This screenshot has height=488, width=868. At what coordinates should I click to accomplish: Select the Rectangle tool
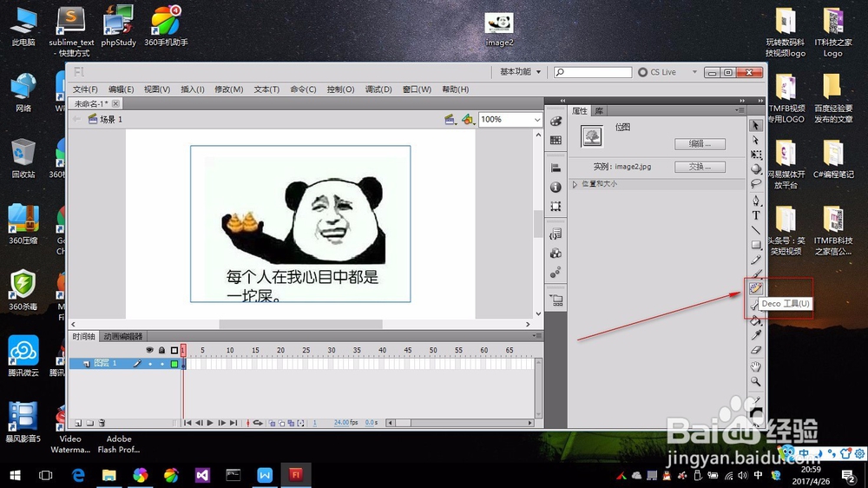point(756,244)
